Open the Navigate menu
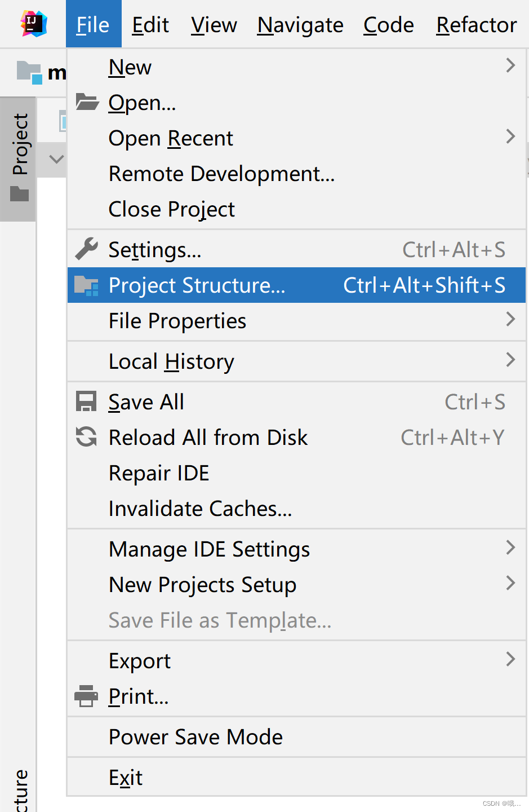 coord(300,25)
